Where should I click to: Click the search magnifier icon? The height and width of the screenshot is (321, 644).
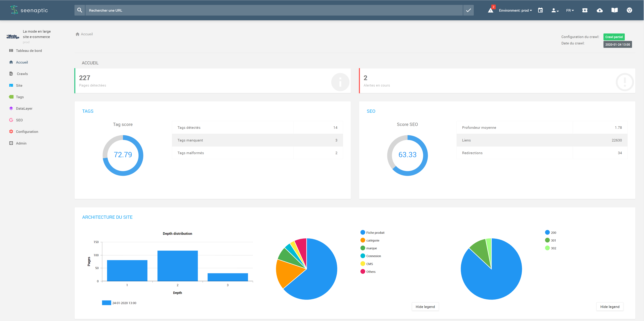click(x=80, y=10)
